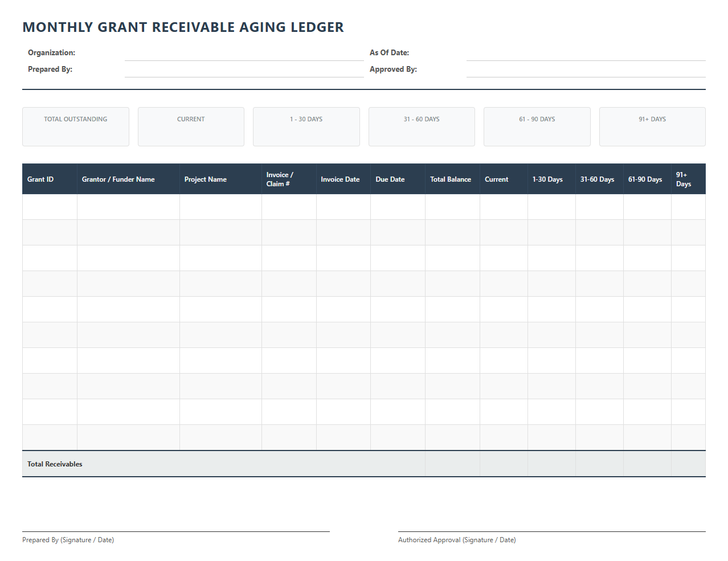The width and height of the screenshot is (728, 561).
Task: Click the Grant ID column header
Action: coord(50,179)
